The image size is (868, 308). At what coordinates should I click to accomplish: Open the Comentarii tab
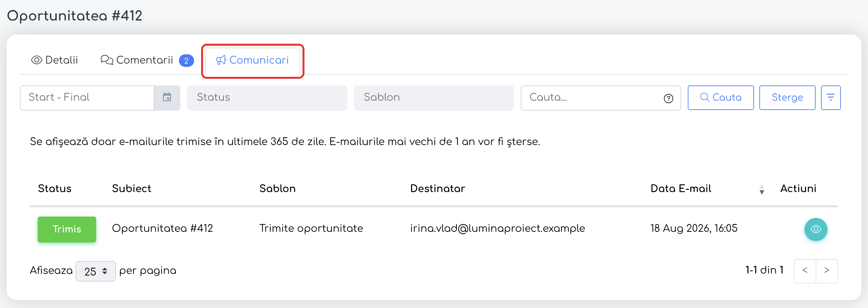click(x=147, y=60)
